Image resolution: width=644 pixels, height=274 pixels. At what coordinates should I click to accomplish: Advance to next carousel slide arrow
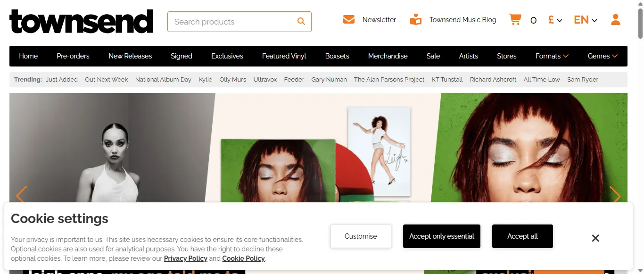tap(615, 195)
